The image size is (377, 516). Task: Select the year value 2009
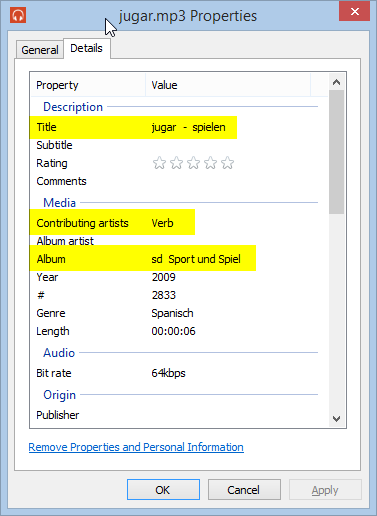tap(163, 277)
